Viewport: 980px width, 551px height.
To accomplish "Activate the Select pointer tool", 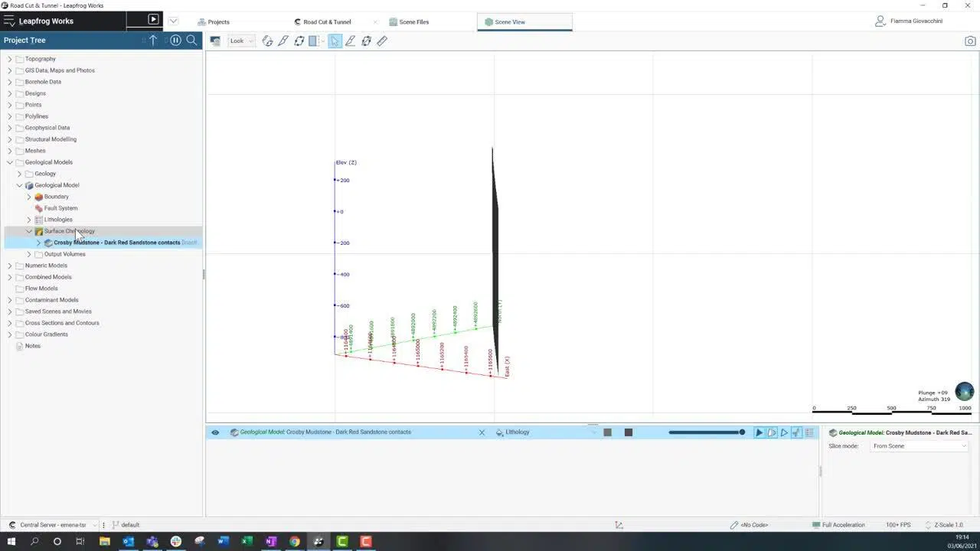I will [335, 41].
